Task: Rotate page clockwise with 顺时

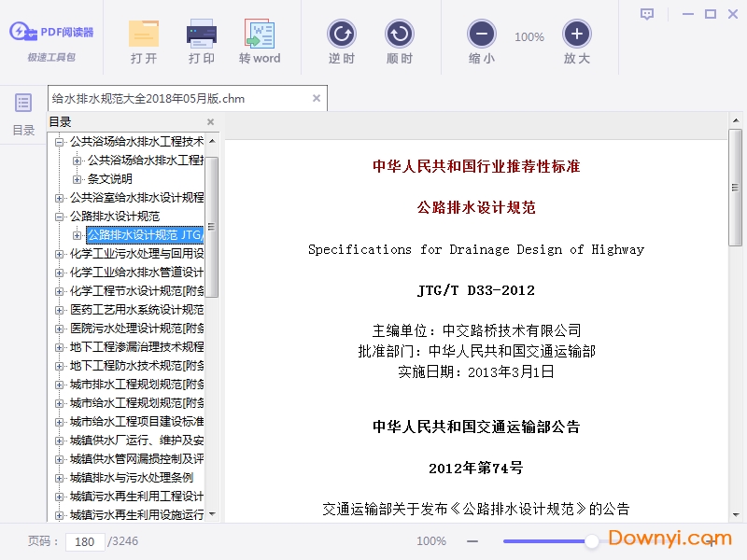Action: pyautogui.click(x=400, y=35)
